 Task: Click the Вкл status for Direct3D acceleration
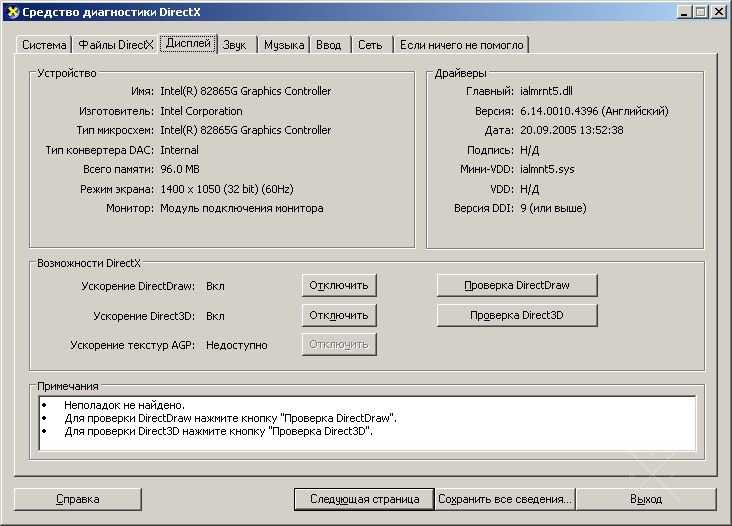coord(215,316)
